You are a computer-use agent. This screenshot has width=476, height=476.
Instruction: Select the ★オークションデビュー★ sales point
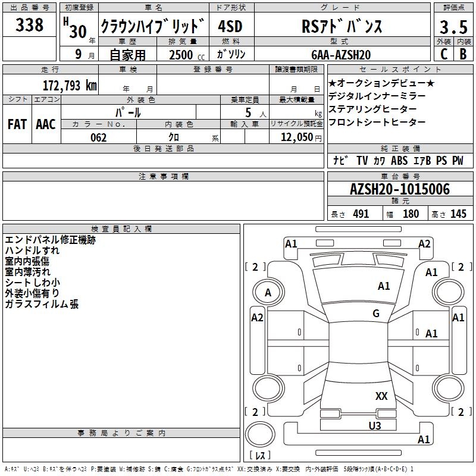pos(381,83)
